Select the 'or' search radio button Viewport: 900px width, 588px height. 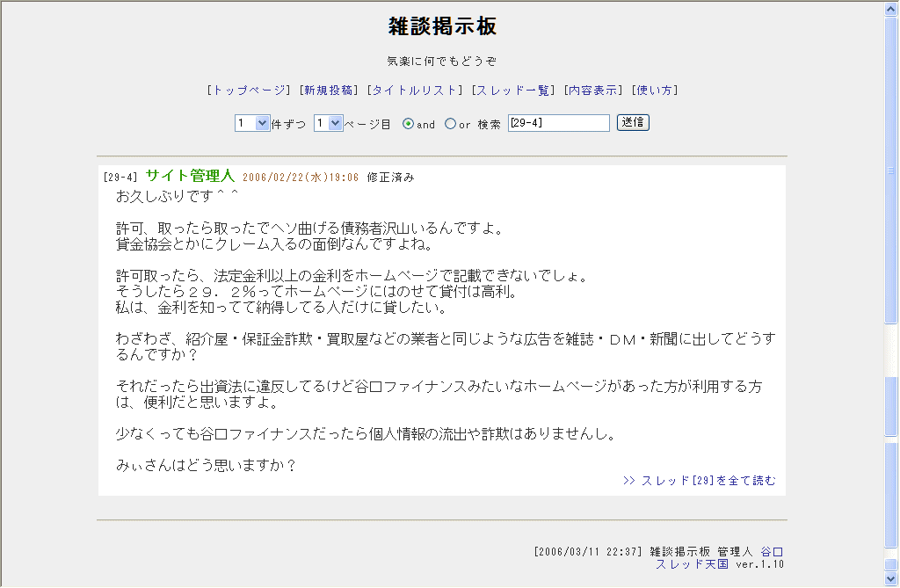450,124
